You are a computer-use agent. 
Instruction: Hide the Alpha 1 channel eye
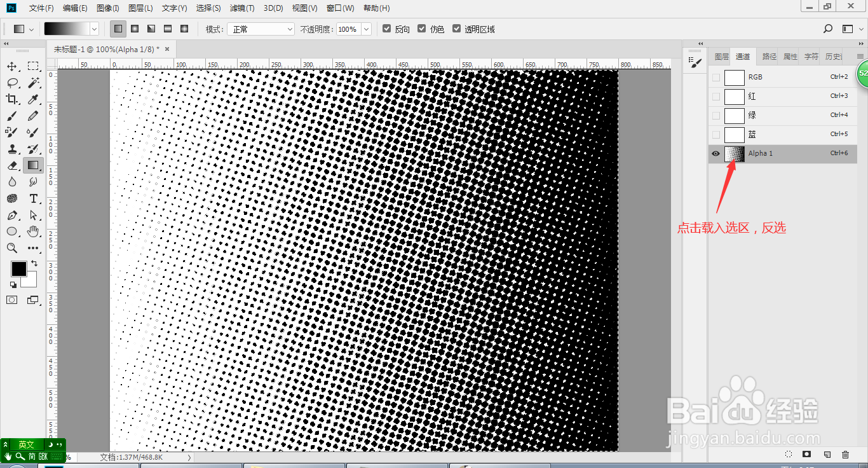click(716, 153)
